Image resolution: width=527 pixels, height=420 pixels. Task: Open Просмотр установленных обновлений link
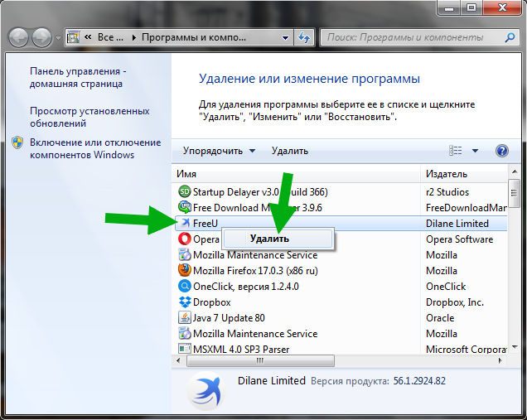(89, 117)
